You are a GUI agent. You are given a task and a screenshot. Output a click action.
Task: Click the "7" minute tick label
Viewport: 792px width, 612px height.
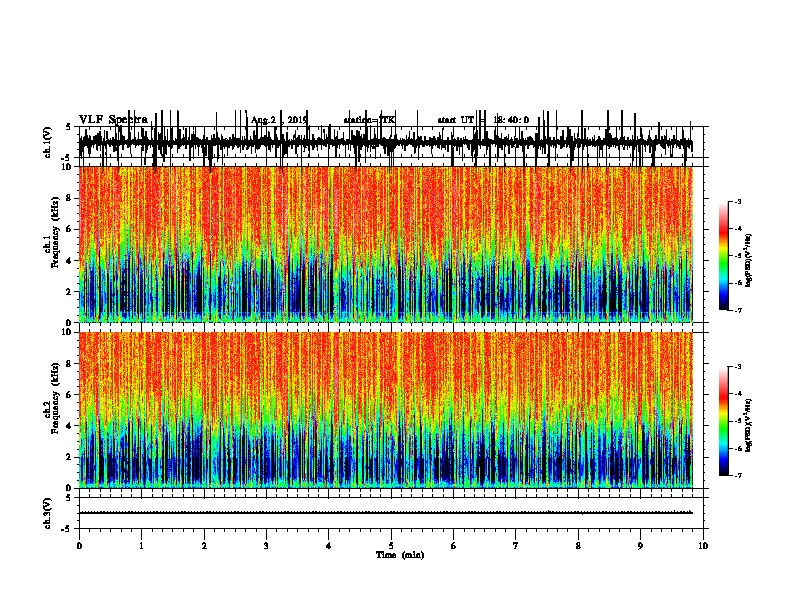tap(516, 546)
